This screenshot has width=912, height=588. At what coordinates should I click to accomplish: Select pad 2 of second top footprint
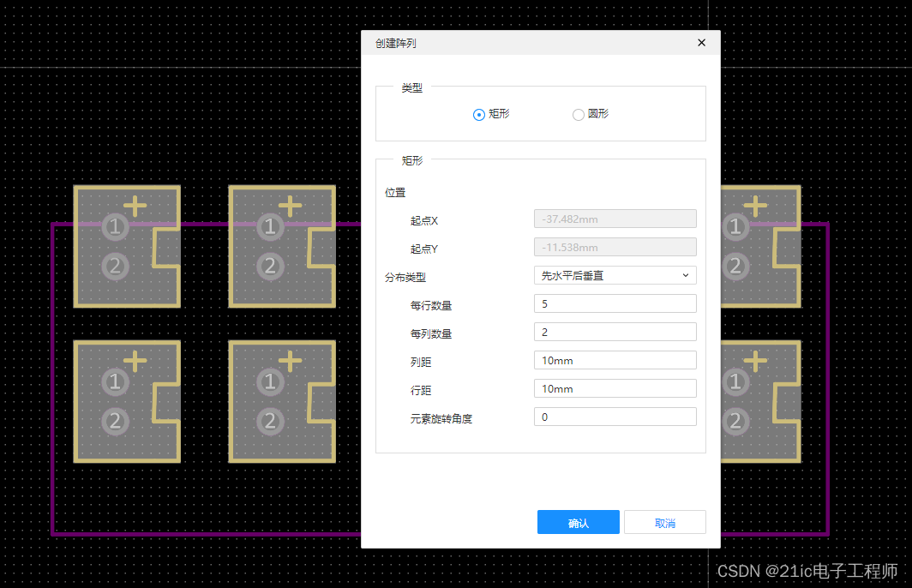coord(270,267)
